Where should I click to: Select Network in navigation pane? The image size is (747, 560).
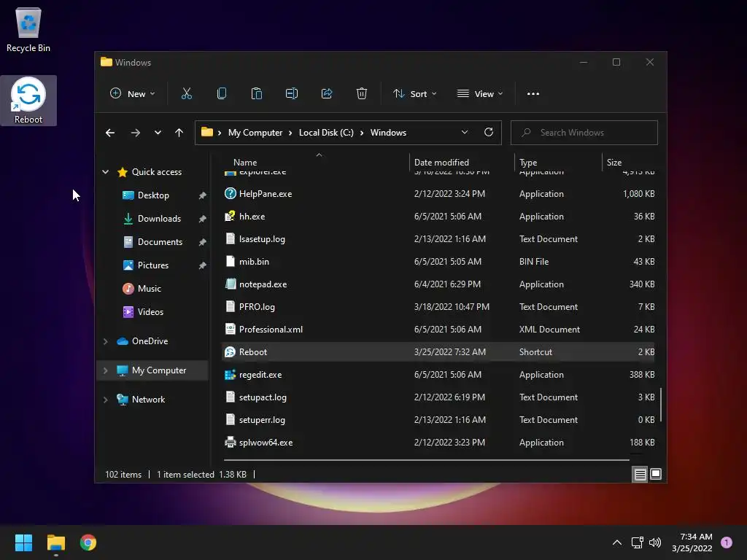pos(148,400)
